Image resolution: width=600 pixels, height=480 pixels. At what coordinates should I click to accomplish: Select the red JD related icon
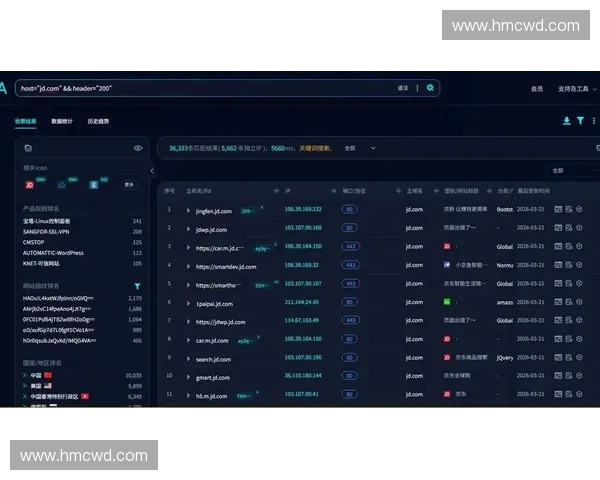coord(29,185)
